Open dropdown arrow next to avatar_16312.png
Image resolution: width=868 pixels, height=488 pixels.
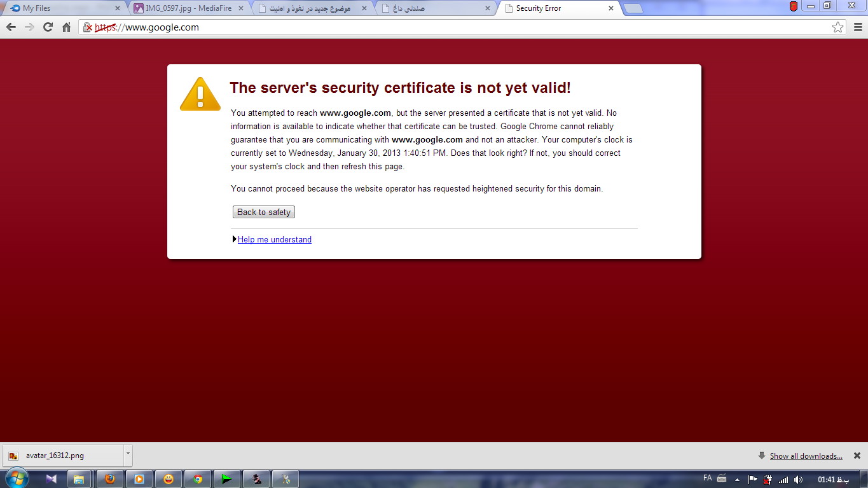128,455
